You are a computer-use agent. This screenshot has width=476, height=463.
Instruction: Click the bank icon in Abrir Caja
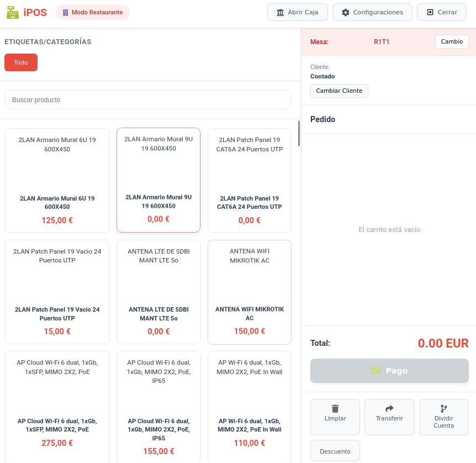pos(281,12)
